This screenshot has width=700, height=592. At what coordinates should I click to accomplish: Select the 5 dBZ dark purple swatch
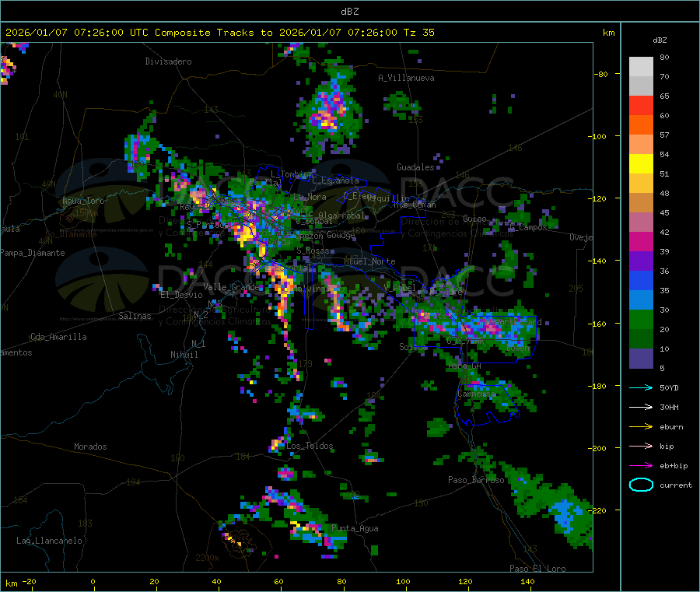(641, 359)
